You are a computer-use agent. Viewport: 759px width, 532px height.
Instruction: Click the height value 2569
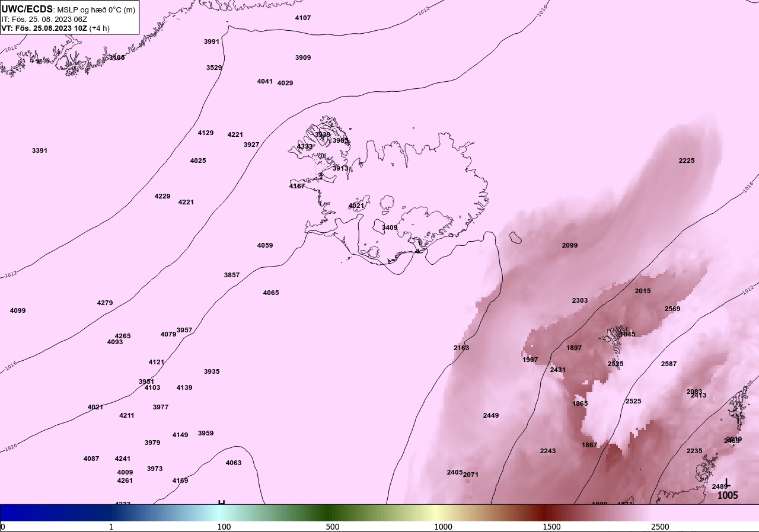[x=672, y=309]
